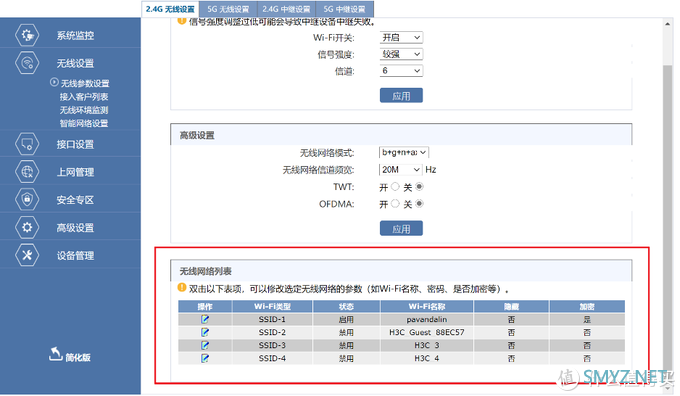680x396 pixels.
Task: Open the 信号强度 dropdown
Action: pyautogui.click(x=401, y=54)
